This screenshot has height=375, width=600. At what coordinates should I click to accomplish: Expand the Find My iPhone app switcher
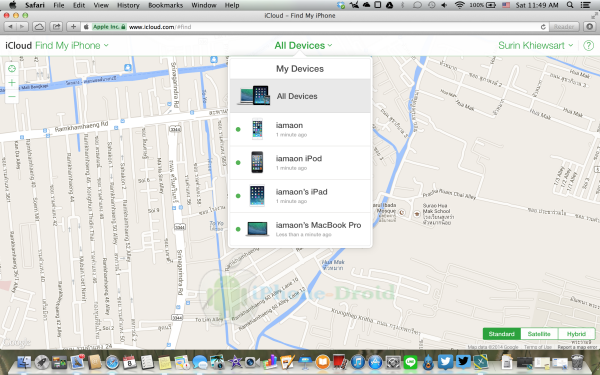[x=72, y=46]
